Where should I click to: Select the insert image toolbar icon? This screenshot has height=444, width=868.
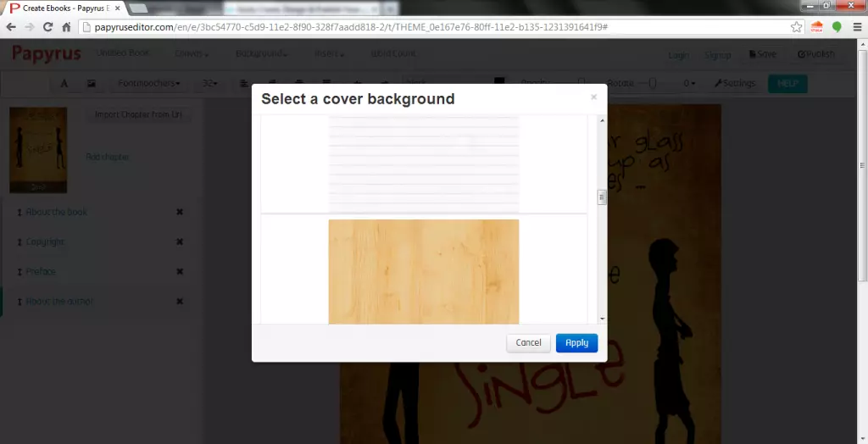(92, 83)
